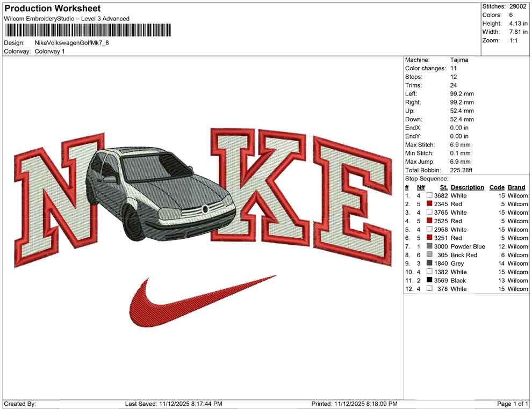Click the St. column header

443,187
